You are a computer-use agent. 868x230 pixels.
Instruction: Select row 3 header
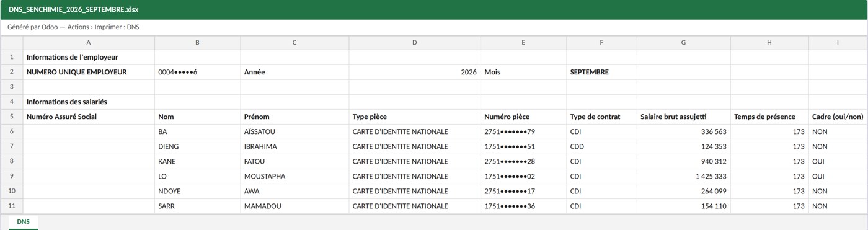pyautogui.click(x=12, y=87)
